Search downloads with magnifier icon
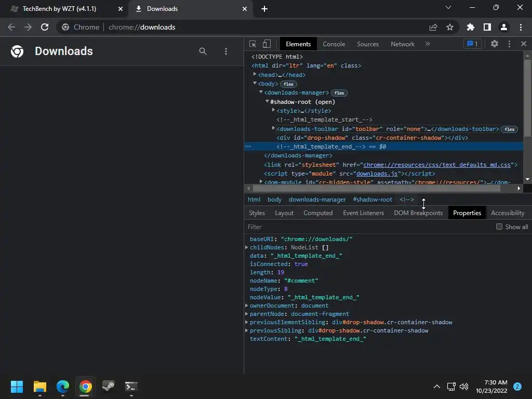Screen dimensions: 532x399 tap(203, 51)
